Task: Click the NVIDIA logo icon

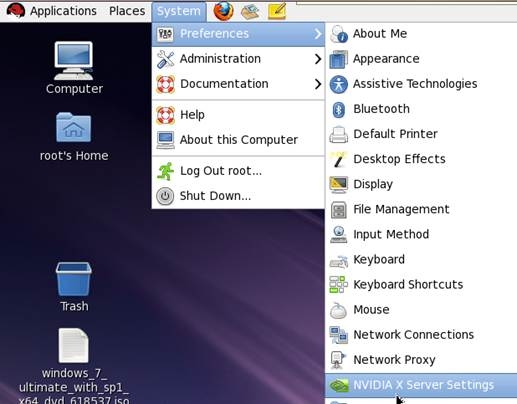Action: pyautogui.click(x=339, y=386)
